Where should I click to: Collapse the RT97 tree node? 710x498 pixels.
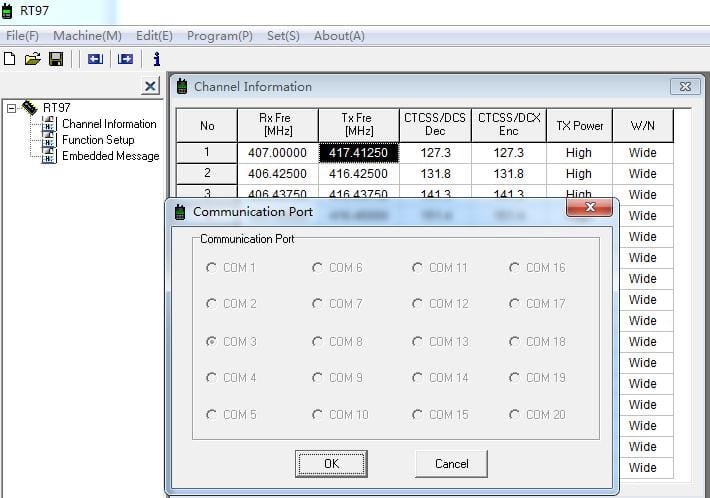click(12, 108)
